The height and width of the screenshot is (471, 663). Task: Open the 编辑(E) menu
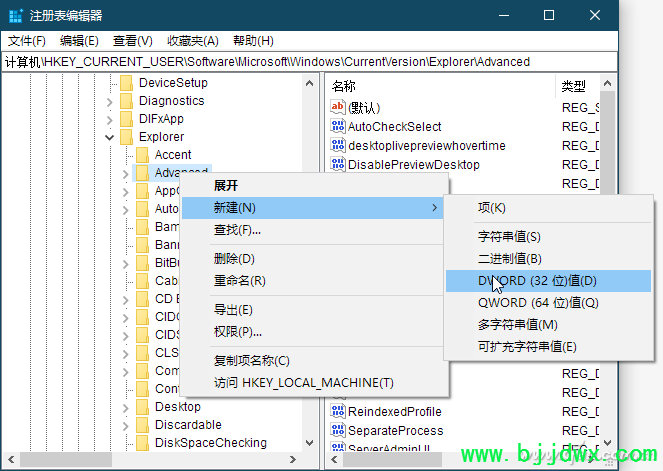pos(79,41)
